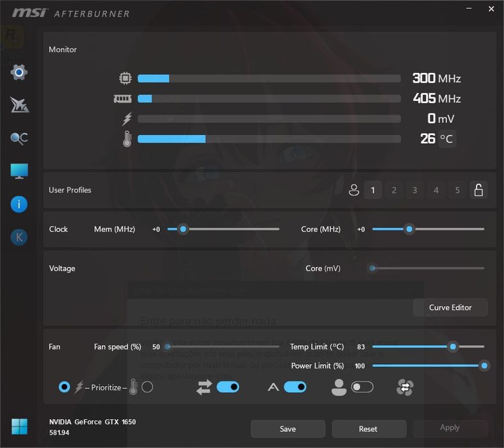Click the auto fan 'A' icon

click(273, 387)
